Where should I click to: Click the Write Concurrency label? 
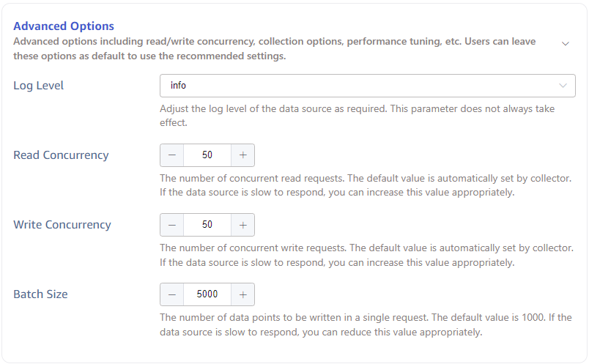(62, 225)
